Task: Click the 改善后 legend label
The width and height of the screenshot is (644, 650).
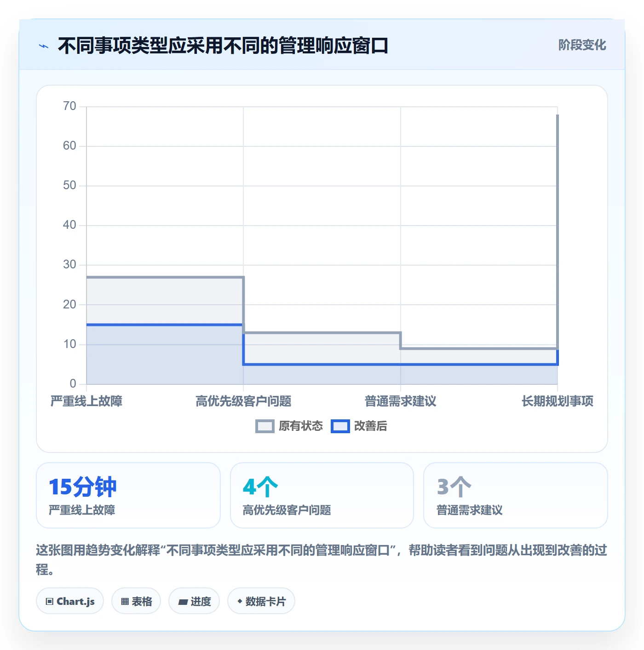Action: point(371,426)
